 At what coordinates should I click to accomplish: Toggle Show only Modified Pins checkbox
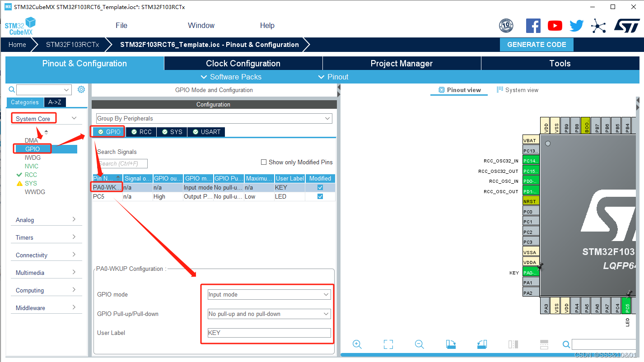coord(264,162)
